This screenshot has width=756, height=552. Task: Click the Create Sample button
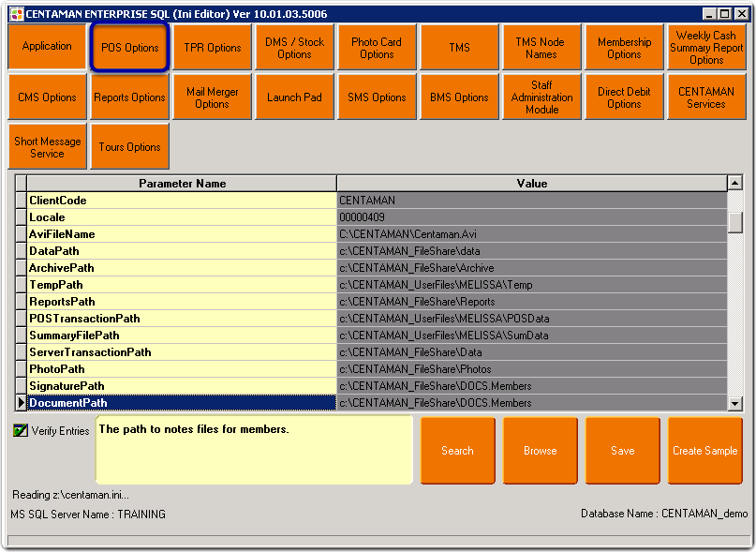tap(704, 450)
